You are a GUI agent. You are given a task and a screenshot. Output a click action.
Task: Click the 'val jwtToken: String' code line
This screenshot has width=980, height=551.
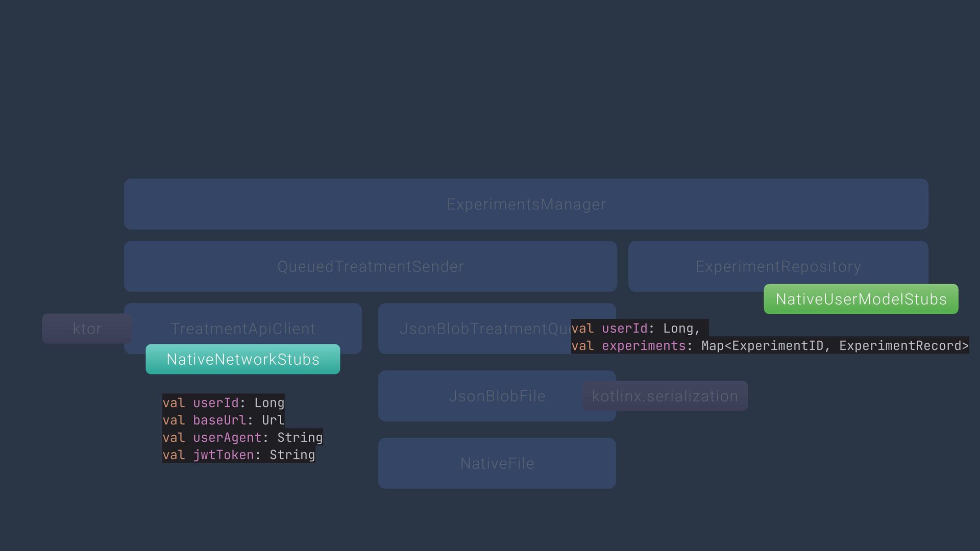238,455
